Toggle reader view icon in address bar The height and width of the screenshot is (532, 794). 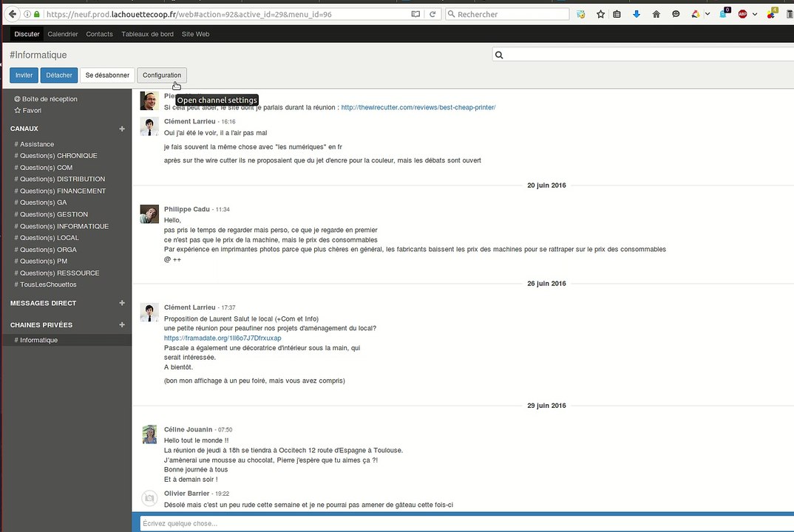tap(415, 14)
